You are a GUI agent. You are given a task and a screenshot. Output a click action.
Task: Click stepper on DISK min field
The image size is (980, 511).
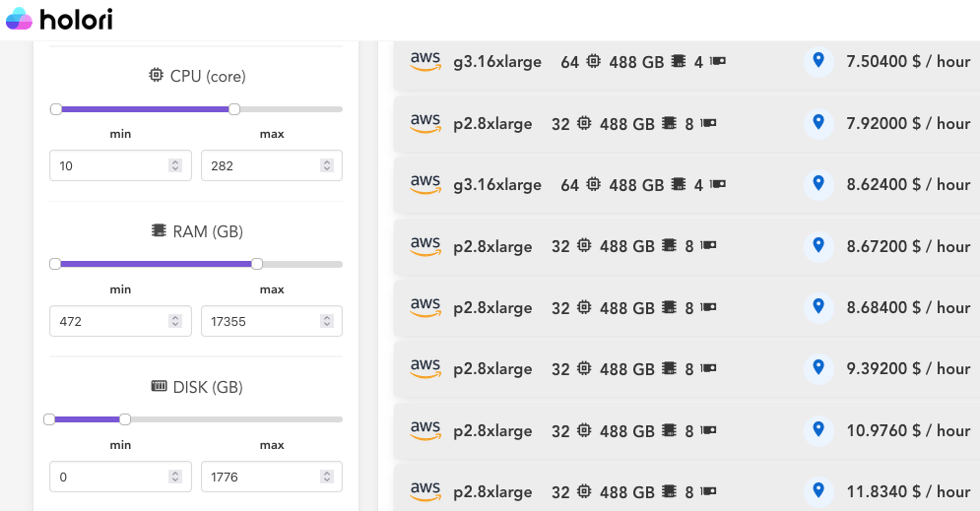point(175,477)
